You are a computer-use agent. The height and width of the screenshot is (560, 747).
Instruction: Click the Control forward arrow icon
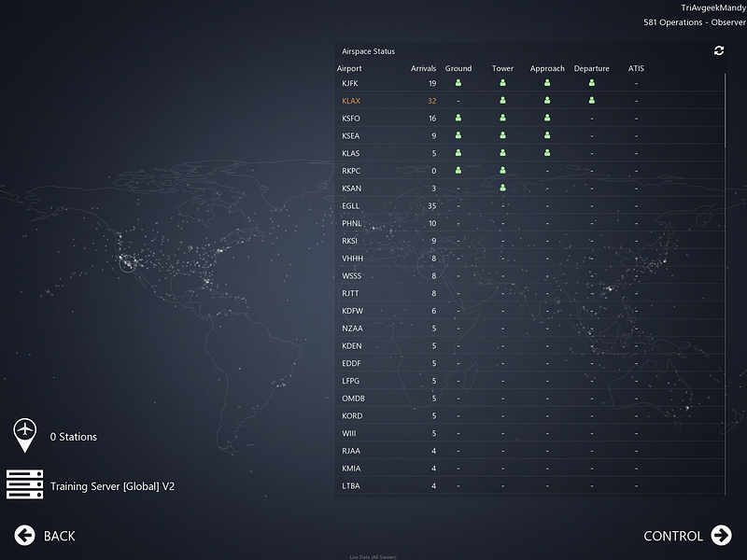pyautogui.click(x=721, y=535)
